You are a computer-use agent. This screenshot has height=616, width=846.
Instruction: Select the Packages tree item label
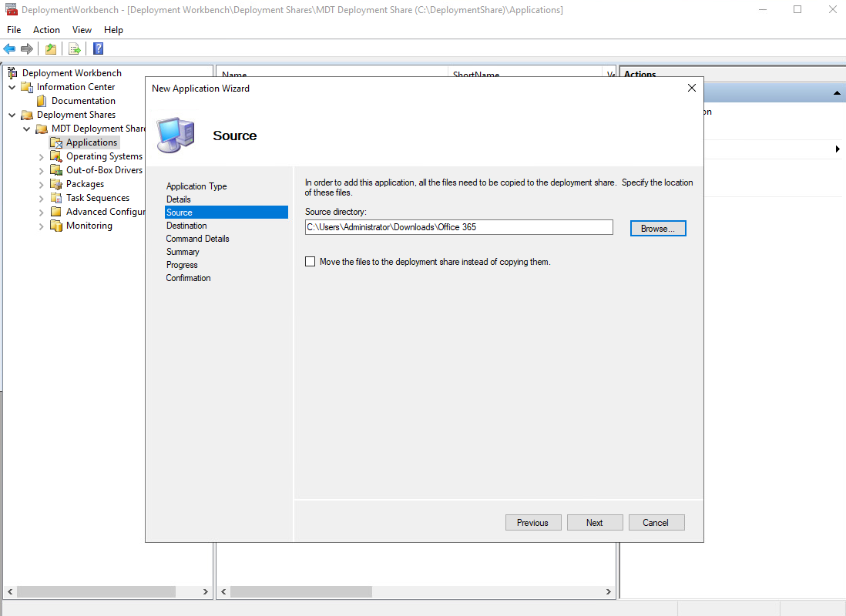[x=86, y=185]
